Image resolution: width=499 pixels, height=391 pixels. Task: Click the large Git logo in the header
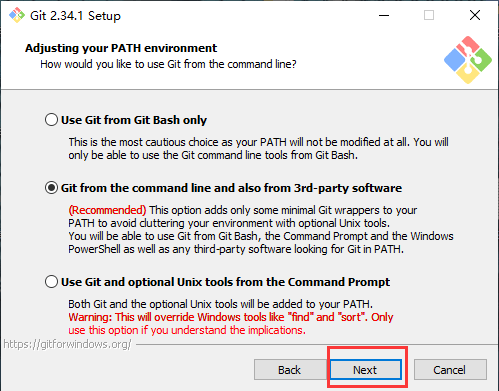[468, 60]
